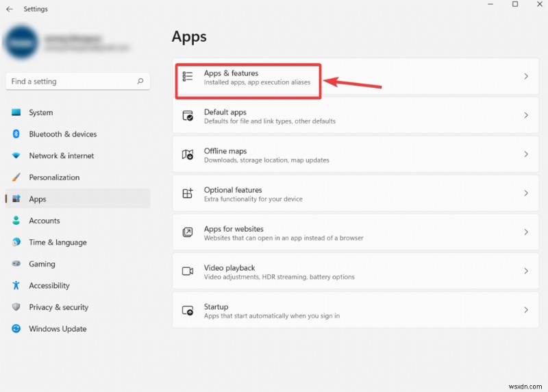Click the Privacy shield icon

pos(16,307)
